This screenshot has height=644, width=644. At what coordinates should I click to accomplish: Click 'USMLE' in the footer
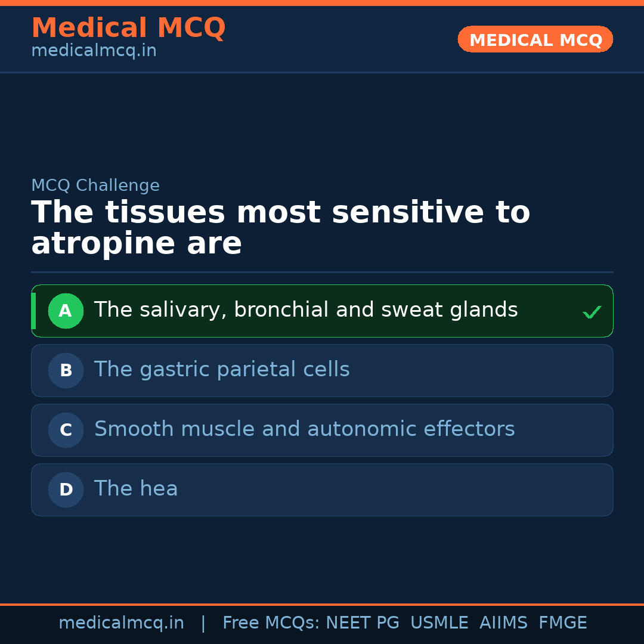(439, 623)
